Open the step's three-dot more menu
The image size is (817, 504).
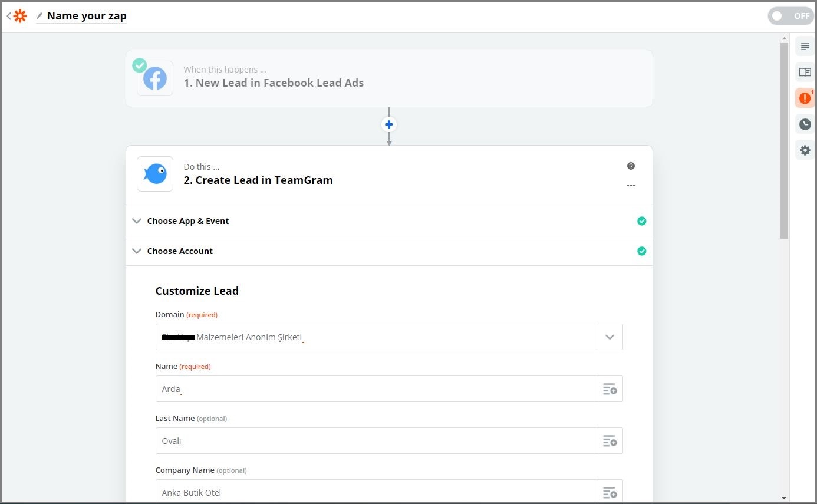coord(631,185)
